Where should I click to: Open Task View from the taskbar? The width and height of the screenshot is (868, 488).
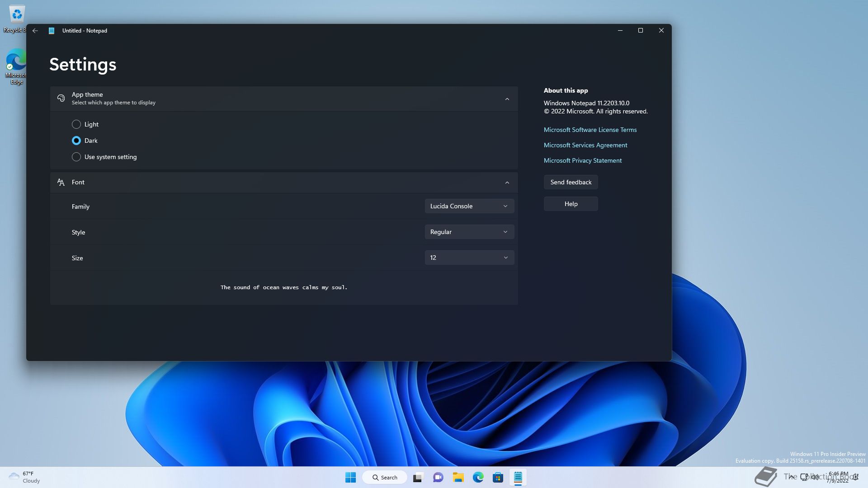click(x=418, y=477)
